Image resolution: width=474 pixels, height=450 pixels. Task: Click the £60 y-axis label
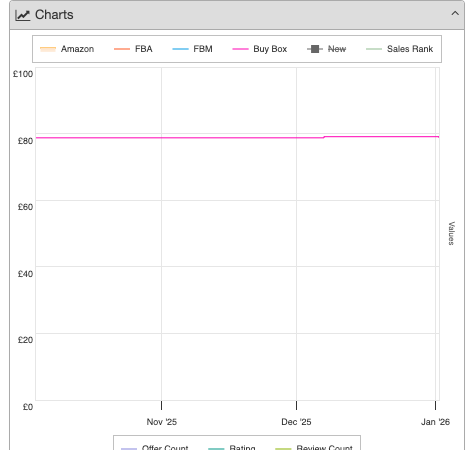(x=25, y=207)
